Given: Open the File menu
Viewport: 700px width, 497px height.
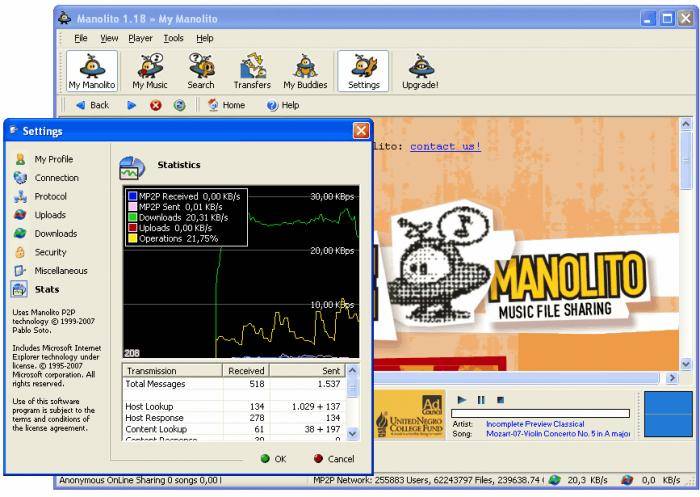Looking at the screenshot, I should point(81,38).
